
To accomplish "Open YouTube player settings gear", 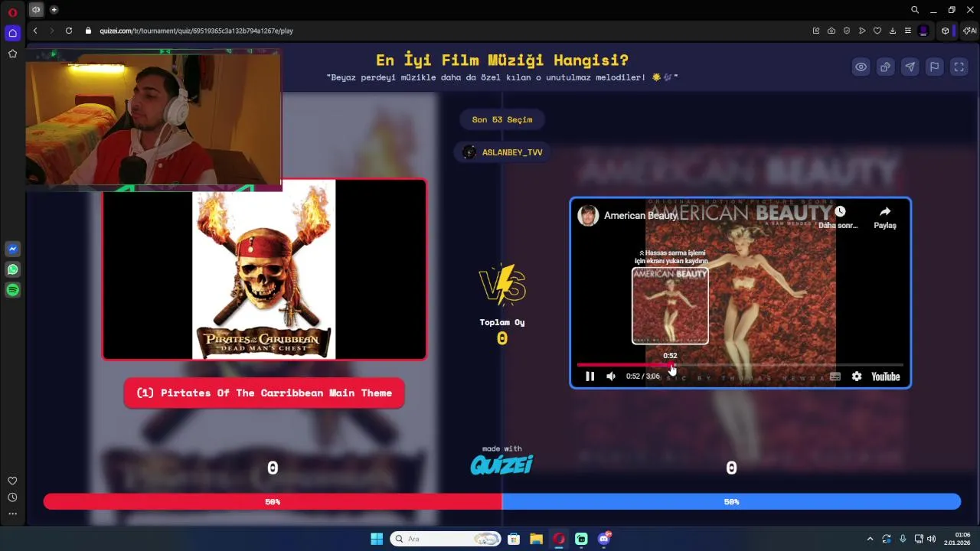I will pos(857,376).
